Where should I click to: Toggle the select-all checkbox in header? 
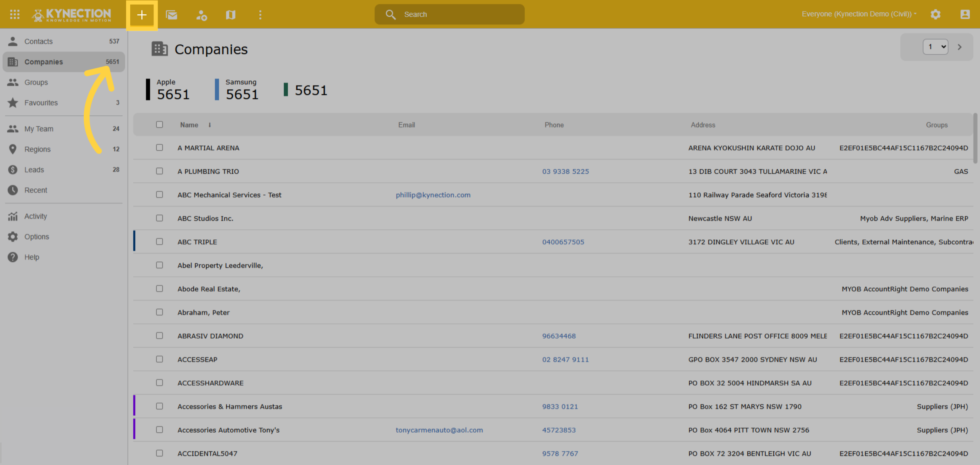coord(159,125)
